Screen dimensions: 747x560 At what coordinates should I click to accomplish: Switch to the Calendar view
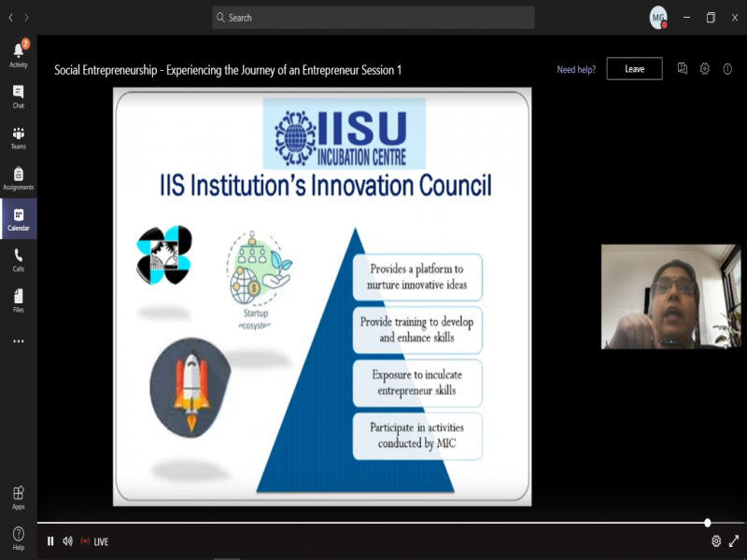[18, 218]
